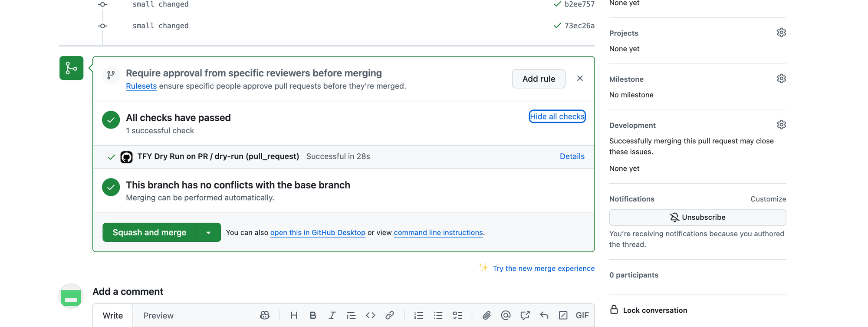The width and height of the screenshot is (868, 327).
Task: Click the Squash and merge button
Action: coord(149,232)
